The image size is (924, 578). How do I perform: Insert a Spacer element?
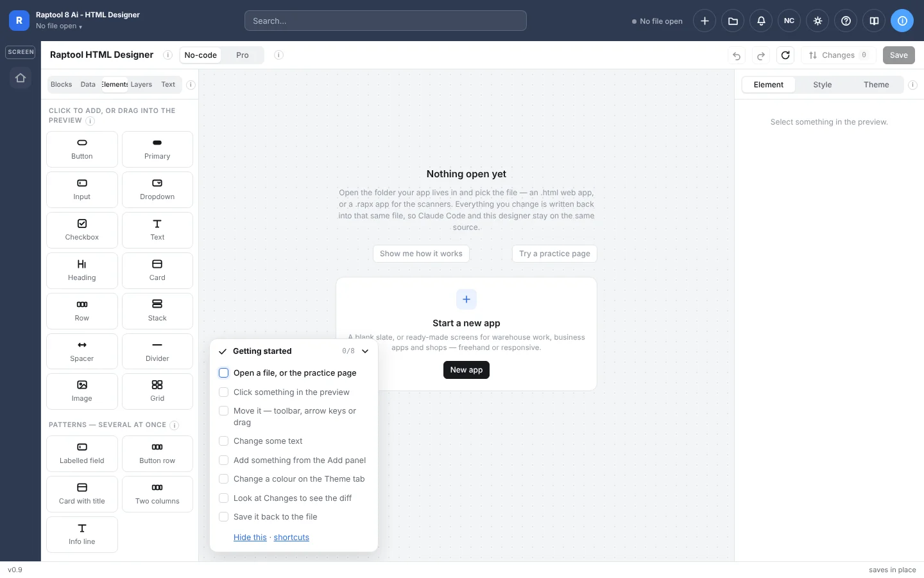click(x=82, y=351)
